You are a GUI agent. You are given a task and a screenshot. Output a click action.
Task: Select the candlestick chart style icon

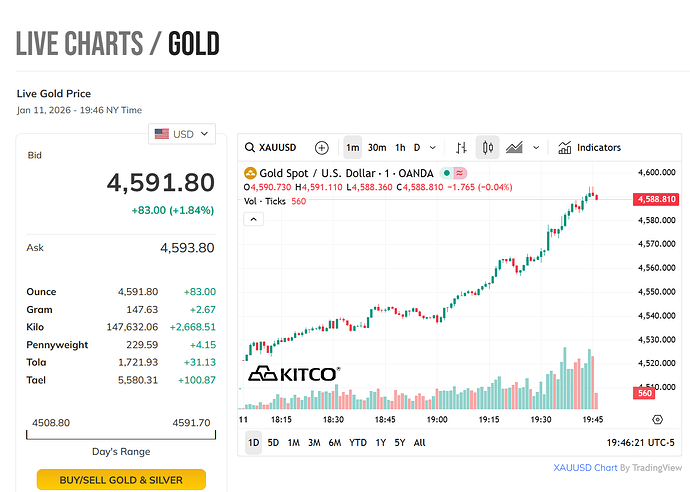click(487, 148)
